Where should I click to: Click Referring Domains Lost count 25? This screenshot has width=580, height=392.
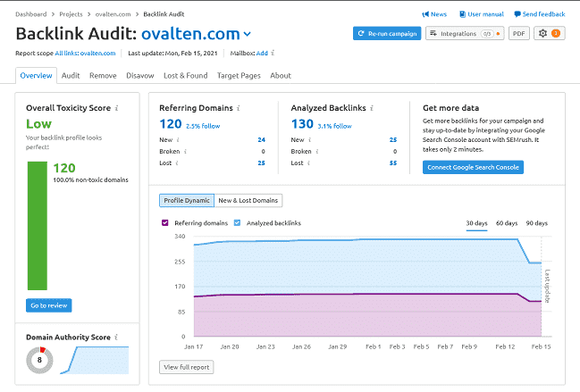coord(262,163)
